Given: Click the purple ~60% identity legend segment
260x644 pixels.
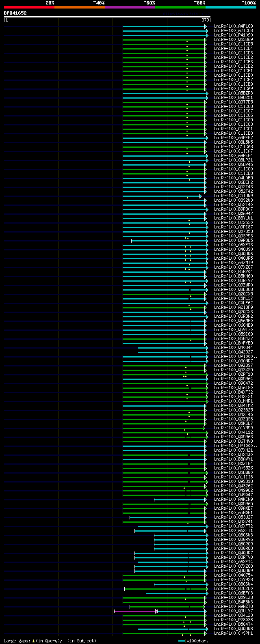Looking at the screenshot, I should point(130,7).
